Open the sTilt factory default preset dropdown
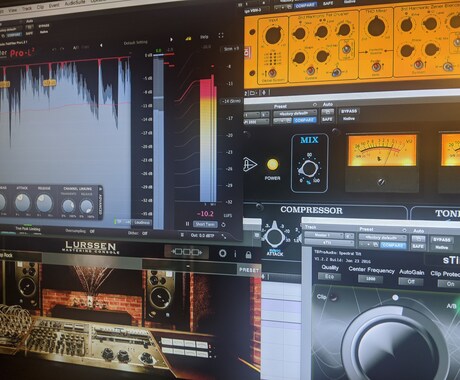The image size is (460, 380). [x=383, y=238]
